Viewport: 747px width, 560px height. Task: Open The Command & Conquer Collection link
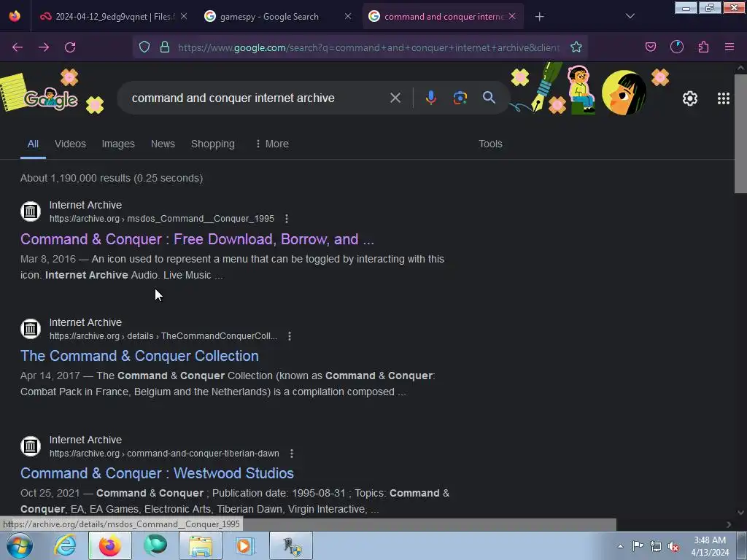click(139, 356)
